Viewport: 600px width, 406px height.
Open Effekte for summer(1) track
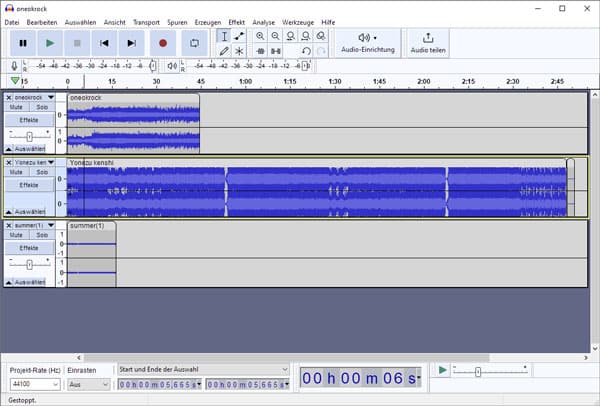(29, 248)
